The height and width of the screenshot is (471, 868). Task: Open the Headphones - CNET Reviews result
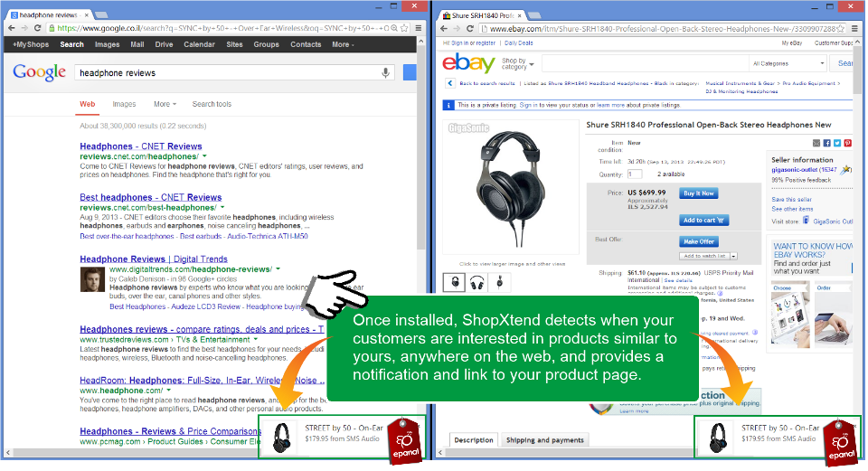pos(141,146)
